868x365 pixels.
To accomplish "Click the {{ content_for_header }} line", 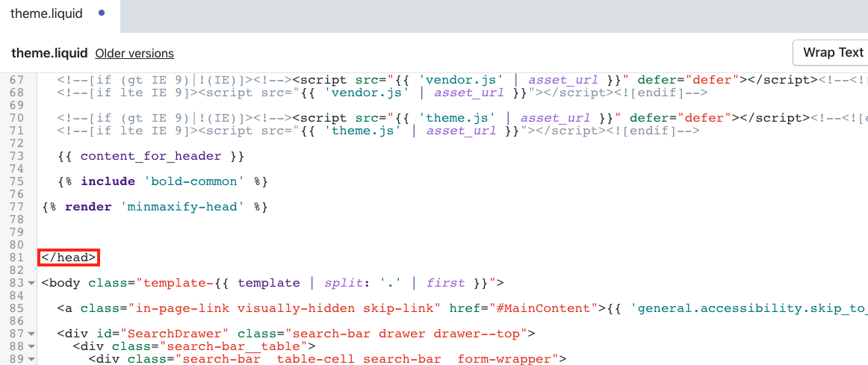I will coord(151,157).
